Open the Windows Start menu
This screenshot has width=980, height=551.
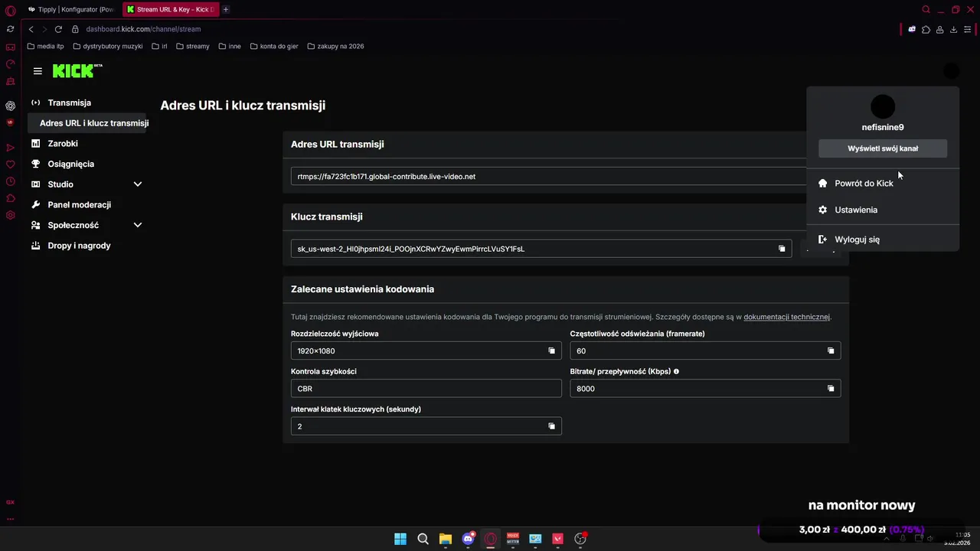[x=400, y=539]
